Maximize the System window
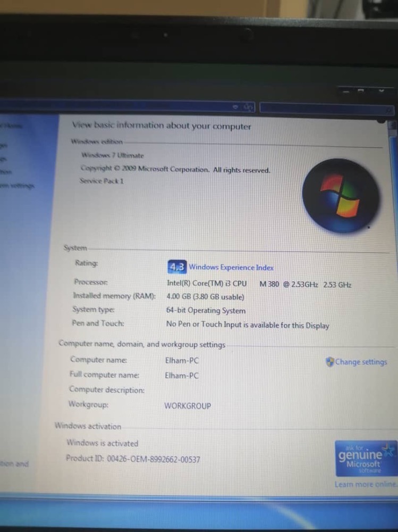Viewport: 398px width, 532px height. [x=361, y=90]
